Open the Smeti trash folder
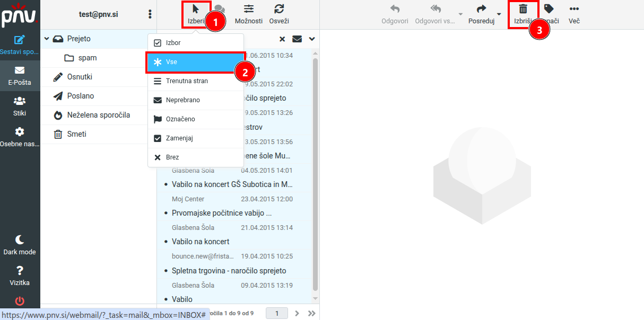Viewport: 644px width, 320px height. pyautogui.click(x=76, y=134)
